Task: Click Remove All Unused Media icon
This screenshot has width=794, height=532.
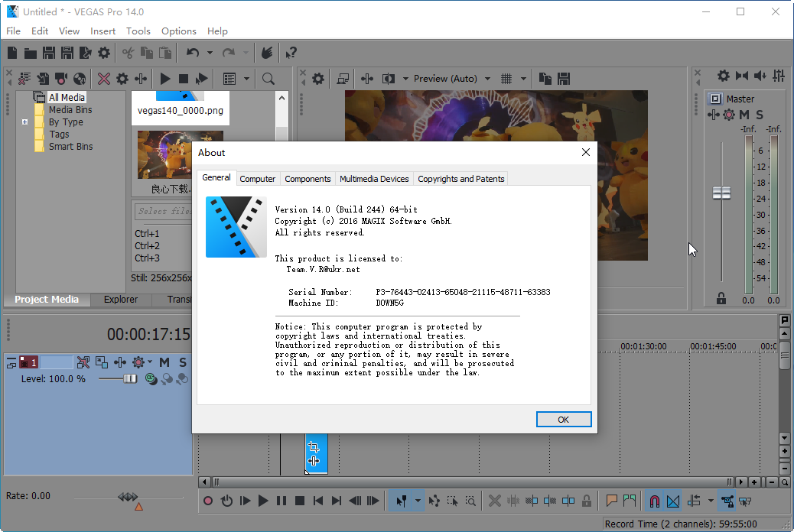Action: point(24,79)
